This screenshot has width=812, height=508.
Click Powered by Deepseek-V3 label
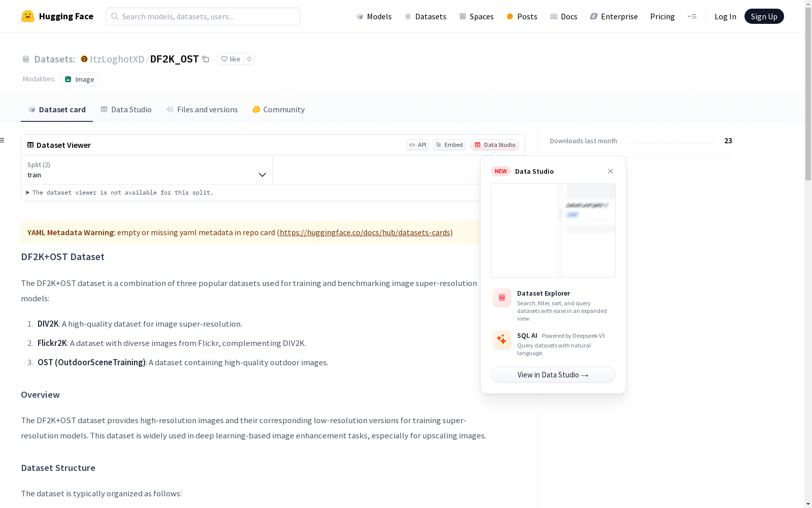(573, 336)
